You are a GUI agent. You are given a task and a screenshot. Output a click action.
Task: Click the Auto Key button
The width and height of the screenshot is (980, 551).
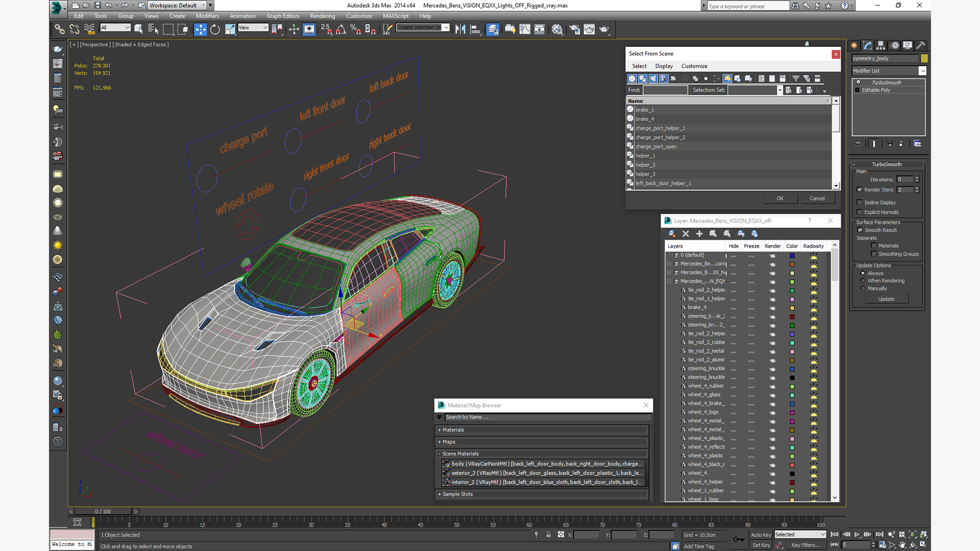tap(761, 535)
